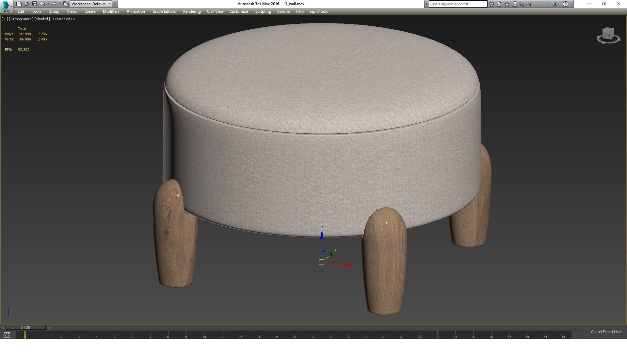Click the <<Disabled>> viewport label
The width and height of the screenshot is (627, 364).
pyautogui.click(x=64, y=19)
